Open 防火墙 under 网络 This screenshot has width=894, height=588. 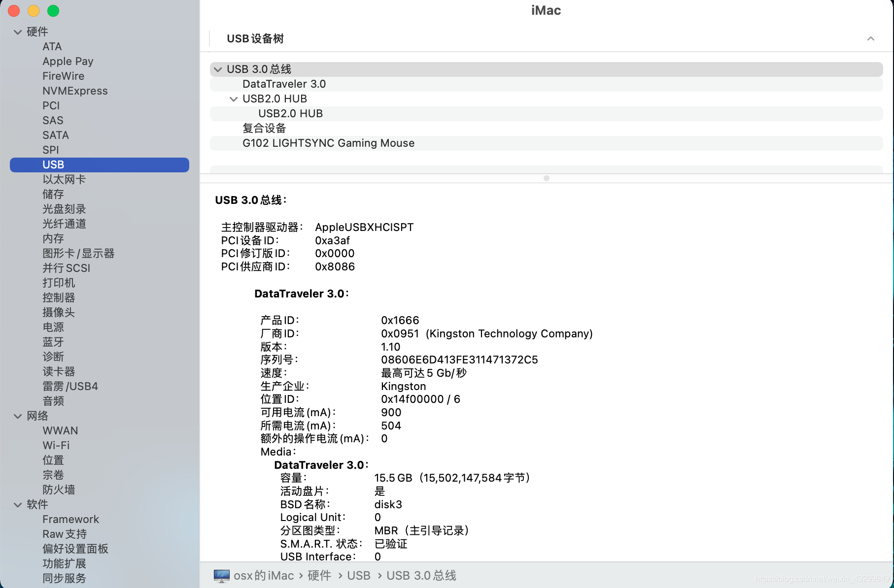(59, 490)
